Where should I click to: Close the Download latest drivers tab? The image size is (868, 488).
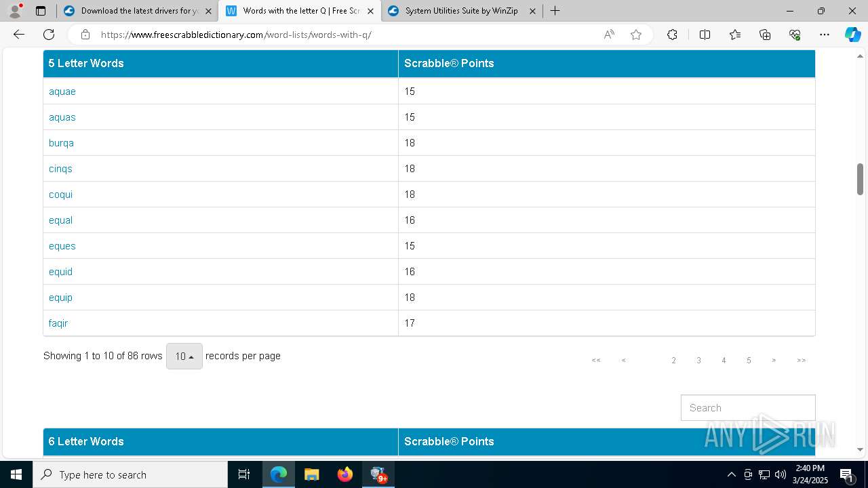[208, 11]
